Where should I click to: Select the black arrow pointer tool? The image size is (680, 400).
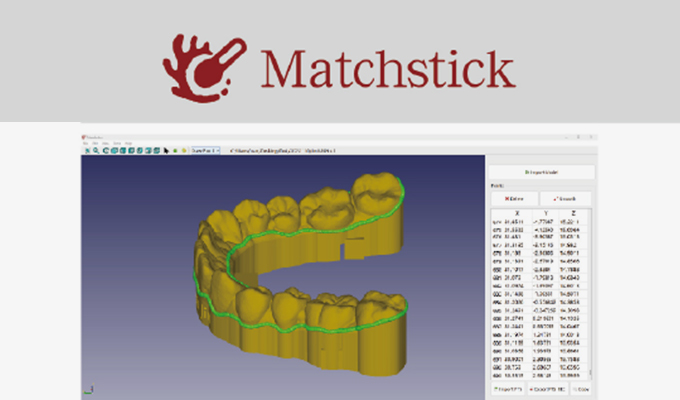pos(166,151)
